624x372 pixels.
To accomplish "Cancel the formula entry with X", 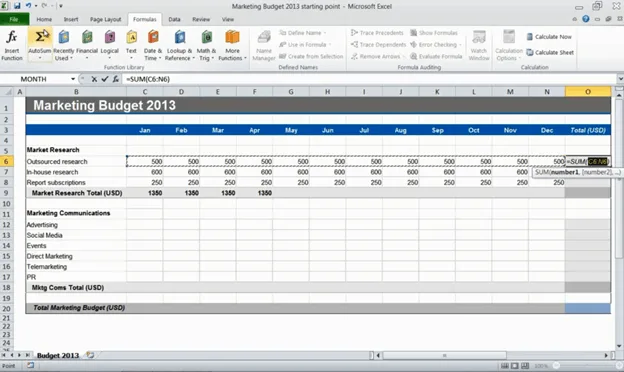I will pos(94,79).
